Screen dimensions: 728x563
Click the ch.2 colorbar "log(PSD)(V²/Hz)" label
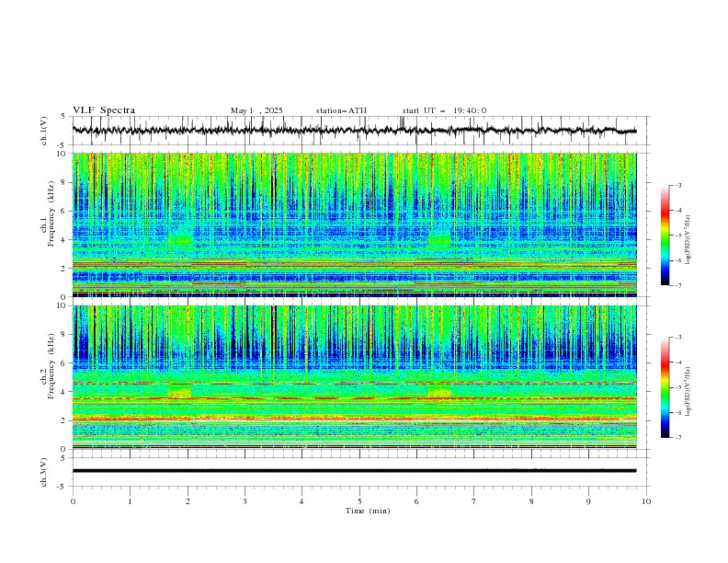[x=688, y=391]
